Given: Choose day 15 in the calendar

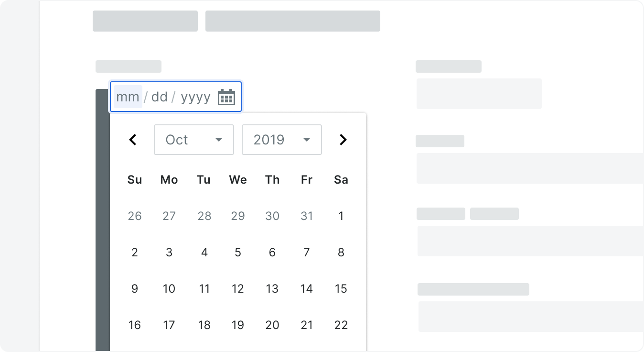Looking at the screenshot, I should pyautogui.click(x=341, y=289).
